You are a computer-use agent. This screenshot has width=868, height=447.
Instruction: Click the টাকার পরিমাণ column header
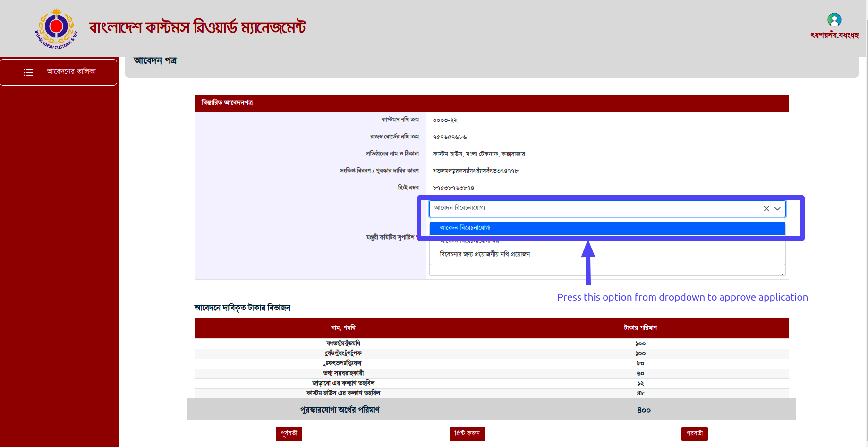[x=640, y=328]
